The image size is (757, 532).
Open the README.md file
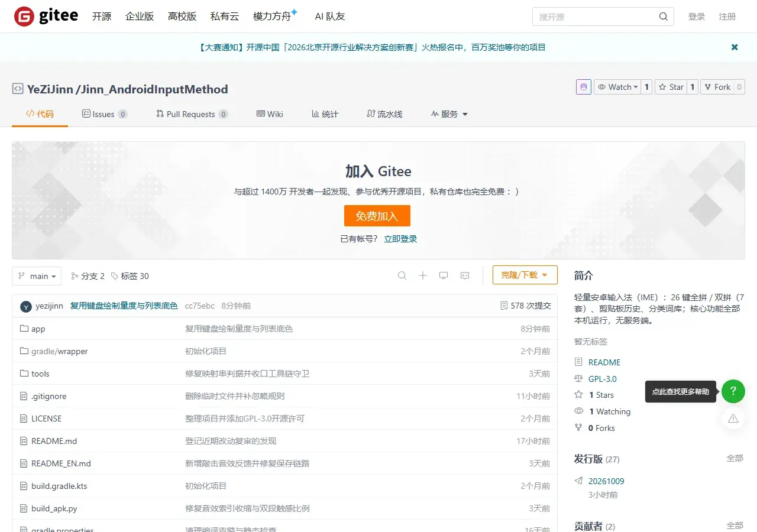pos(54,441)
